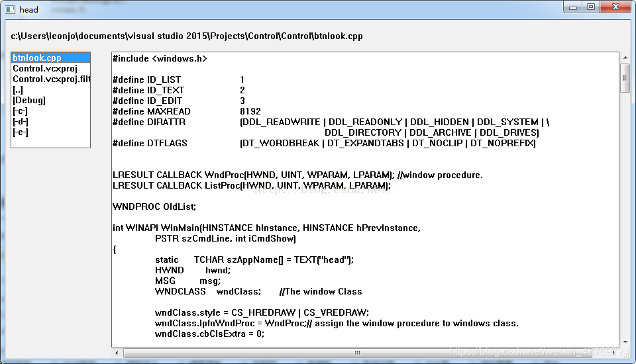636x364 pixels.
Task: Select drive [-d-] in the list
Action: click(x=51, y=121)
